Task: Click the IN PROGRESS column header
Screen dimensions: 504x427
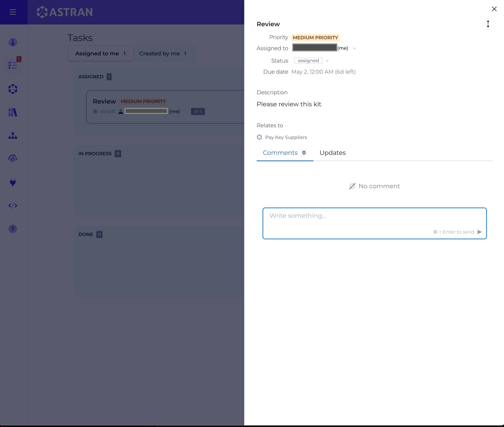Action: pos(95,154)
